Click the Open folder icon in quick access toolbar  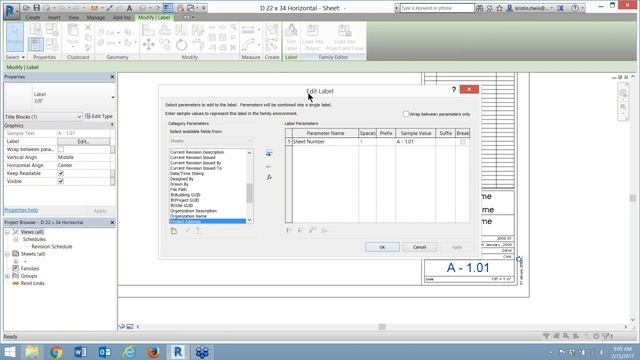[x=26, y=8]
